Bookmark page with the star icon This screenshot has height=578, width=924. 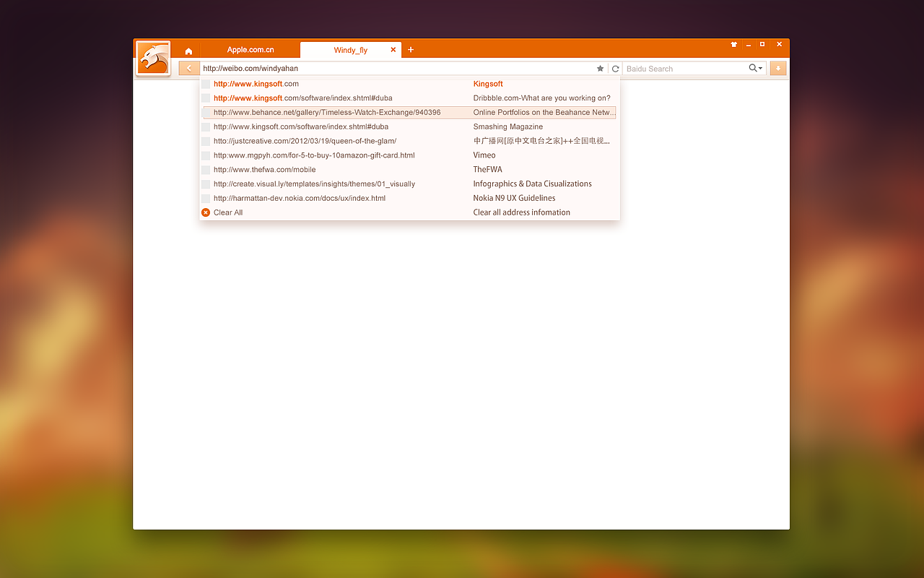click(x=600, y=69)
